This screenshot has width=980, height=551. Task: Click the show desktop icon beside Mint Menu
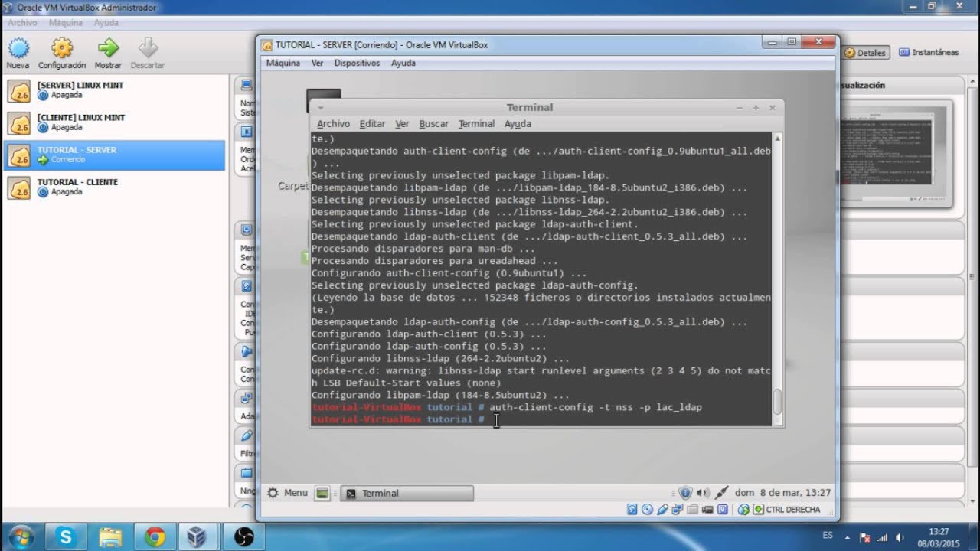322,494
